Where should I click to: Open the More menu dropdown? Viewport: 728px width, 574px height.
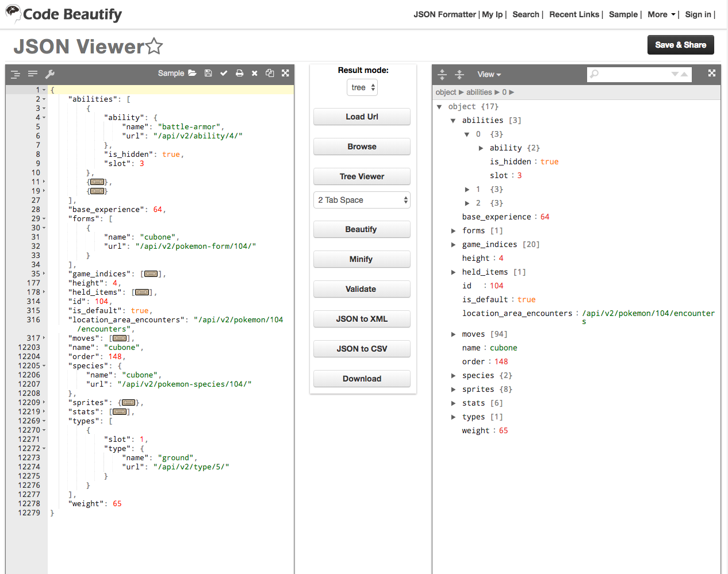661,14
